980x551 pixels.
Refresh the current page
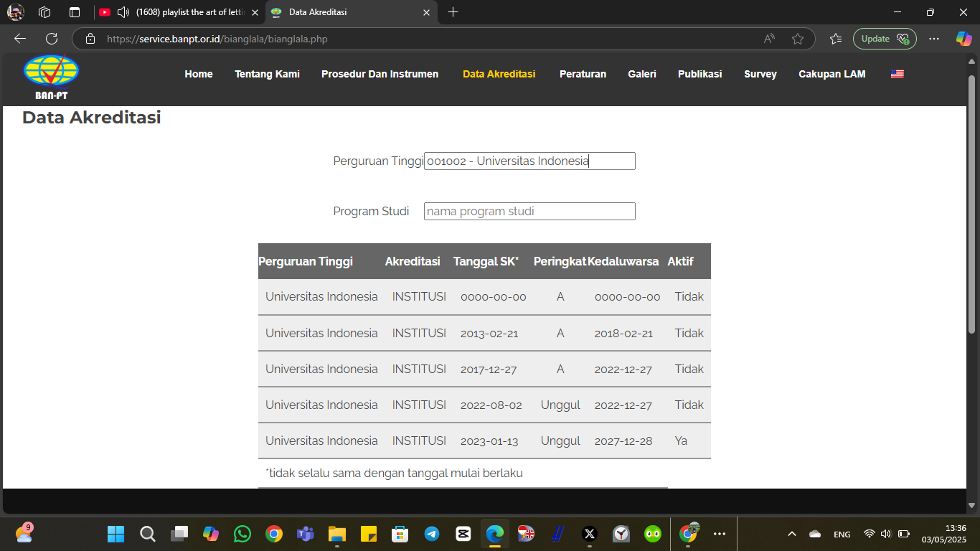tap(52, 39)
